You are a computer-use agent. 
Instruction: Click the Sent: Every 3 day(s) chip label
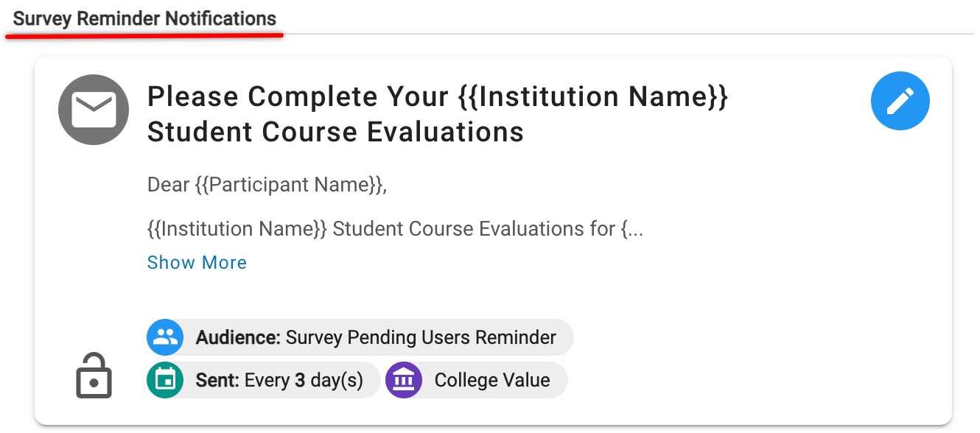(x=280, y=381)
